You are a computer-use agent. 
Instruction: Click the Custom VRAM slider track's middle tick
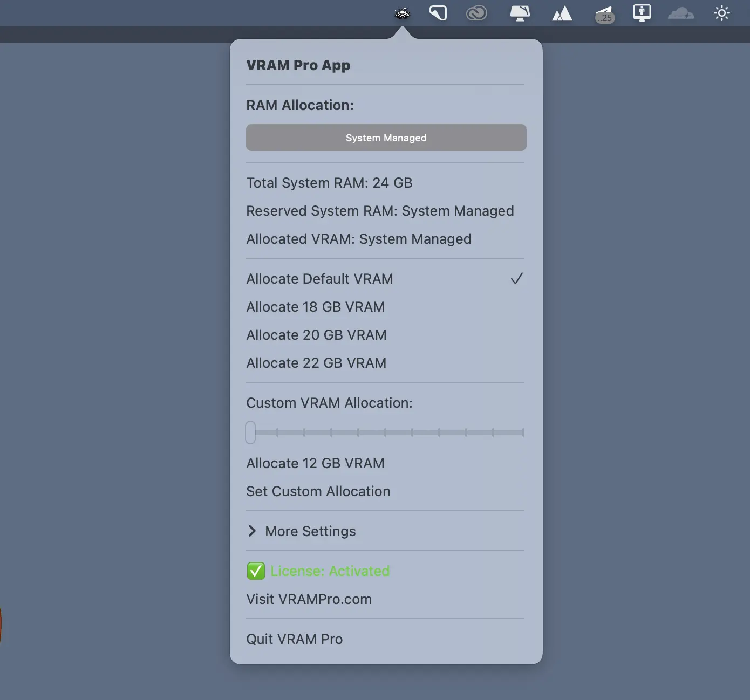385,433
